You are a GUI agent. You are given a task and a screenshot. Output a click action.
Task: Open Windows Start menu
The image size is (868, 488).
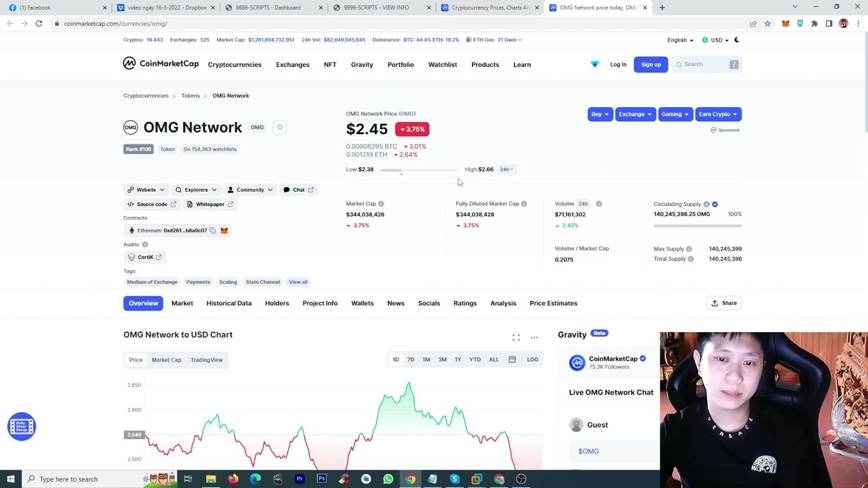click(11, 479)
